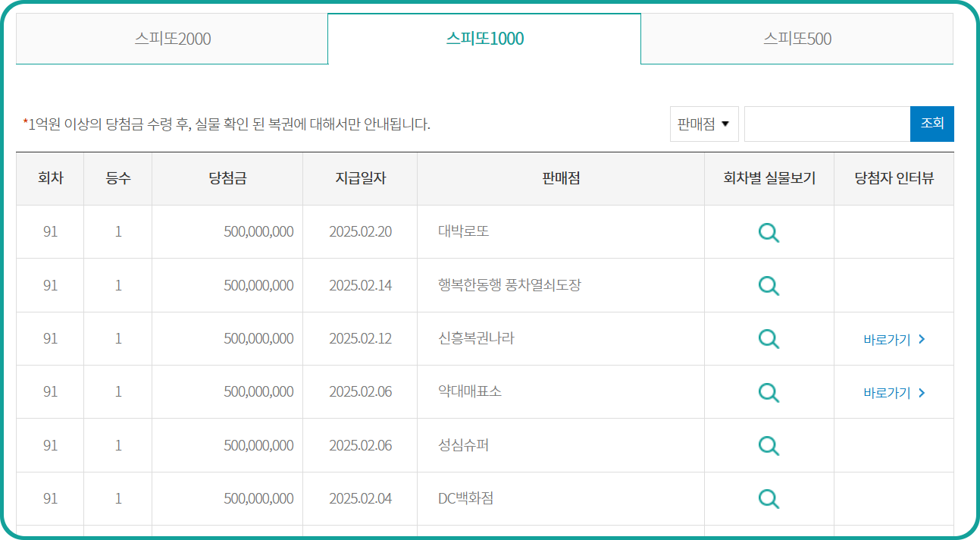This screenshot has width=980, height=540.
Task: Click the payment date 2025.02.14
Action: (360, 285)
